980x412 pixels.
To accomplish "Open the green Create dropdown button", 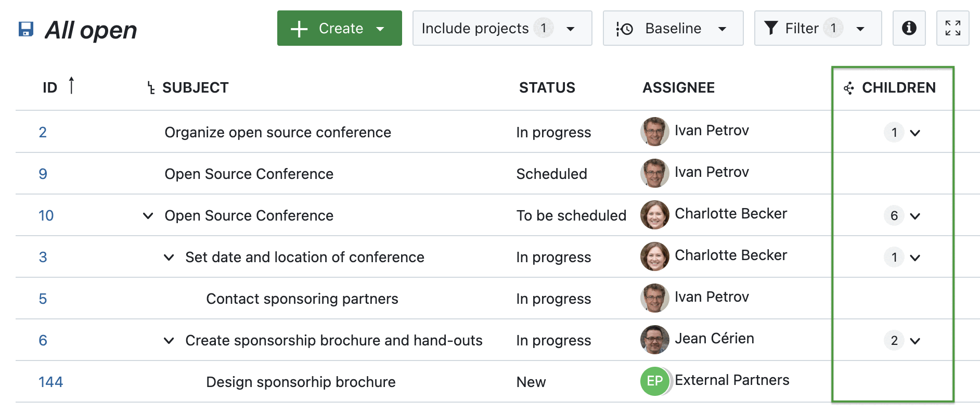I will pos(339,28).
